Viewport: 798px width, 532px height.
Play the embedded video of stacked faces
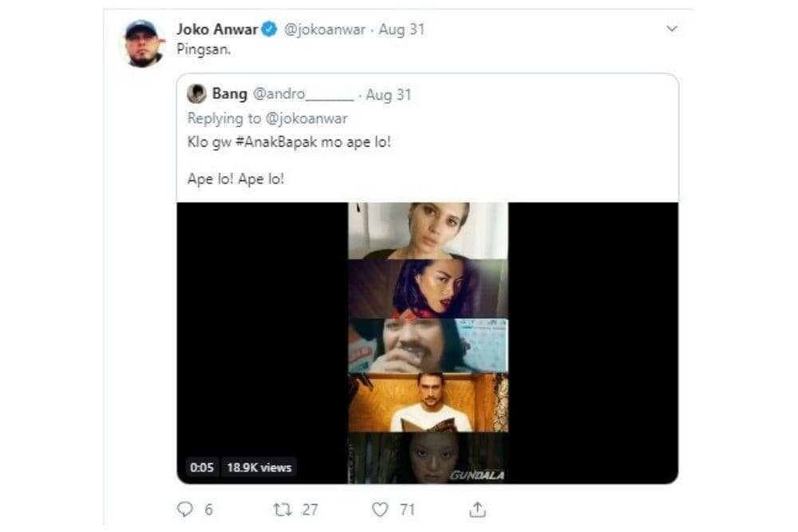pyautogui.click(x=427, y=343)
